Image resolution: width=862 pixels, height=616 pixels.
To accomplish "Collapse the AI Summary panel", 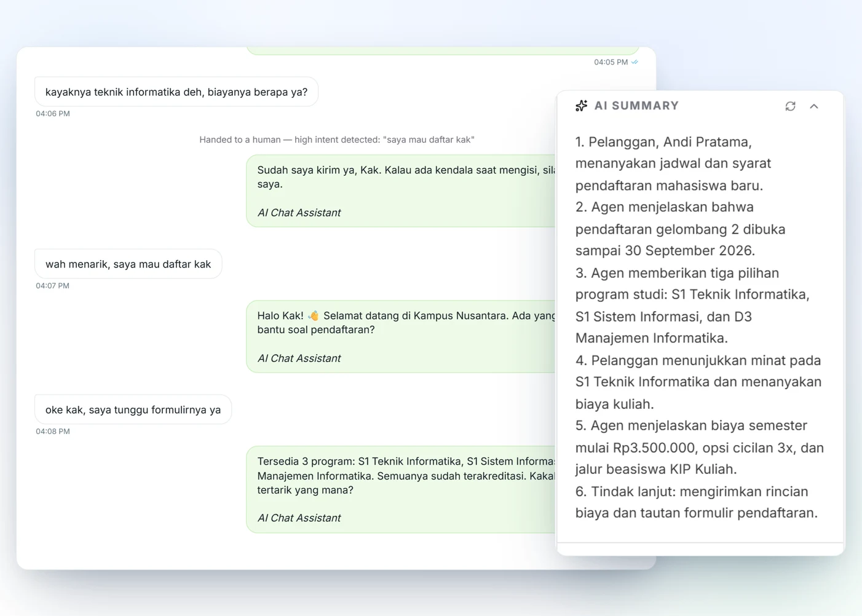I will [x=814, y=106].
